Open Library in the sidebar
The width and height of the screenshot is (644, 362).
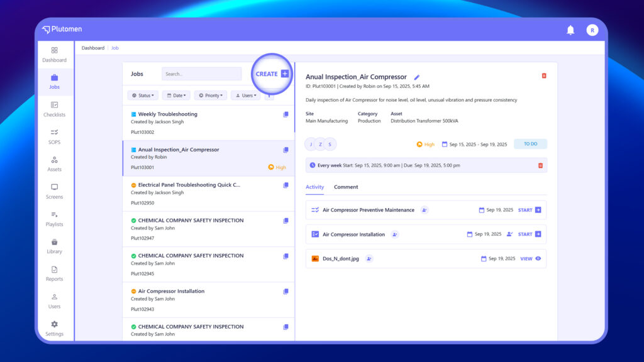54,246
